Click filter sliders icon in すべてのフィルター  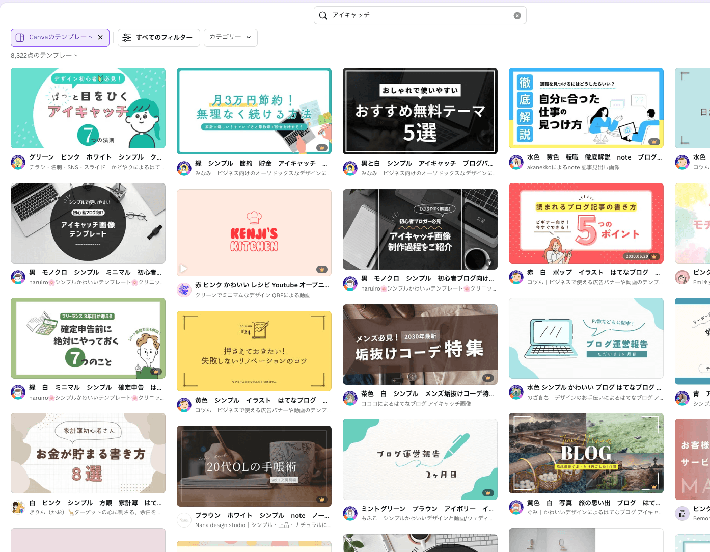(127, 38)
